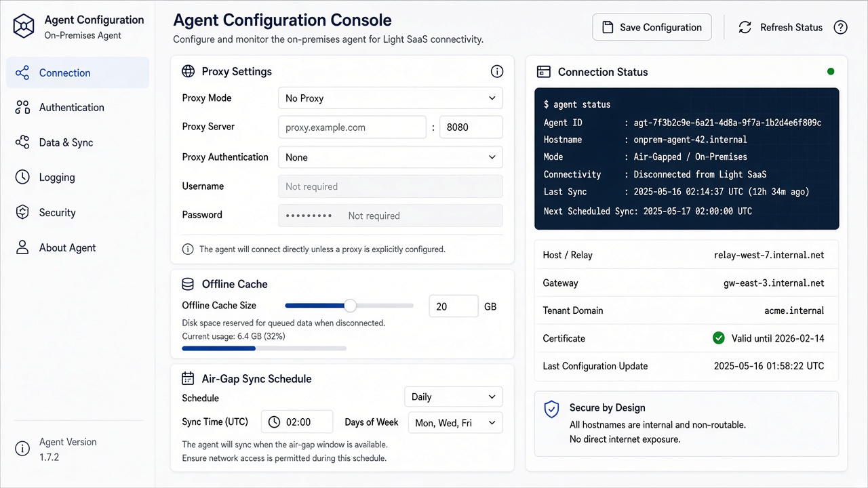
Task: Go to the Connection section
Action: coord(77,73)
